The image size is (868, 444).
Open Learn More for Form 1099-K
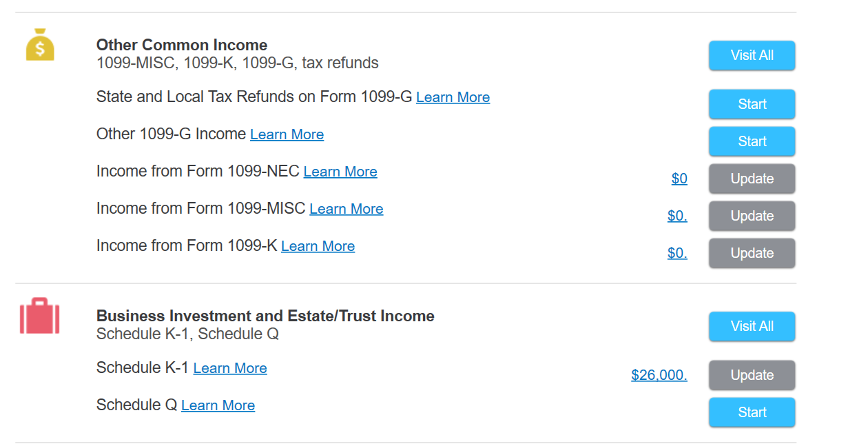[318, 246]
